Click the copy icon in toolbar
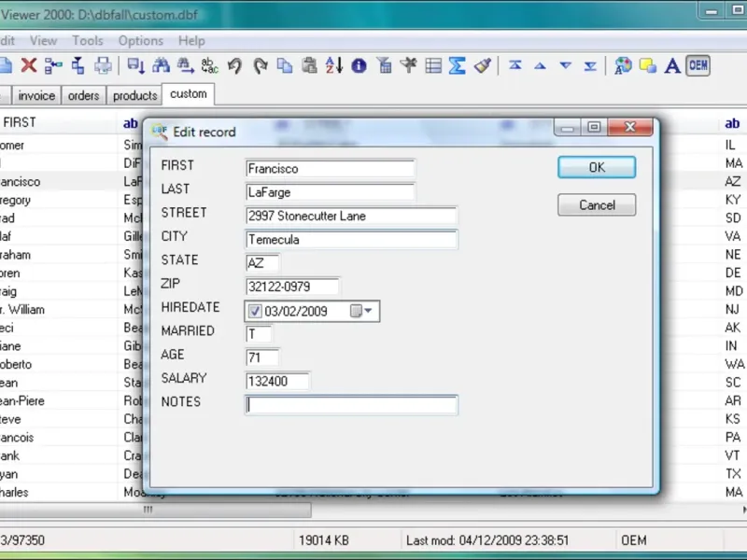The image size is (747, 560). (x=285, y=65)
